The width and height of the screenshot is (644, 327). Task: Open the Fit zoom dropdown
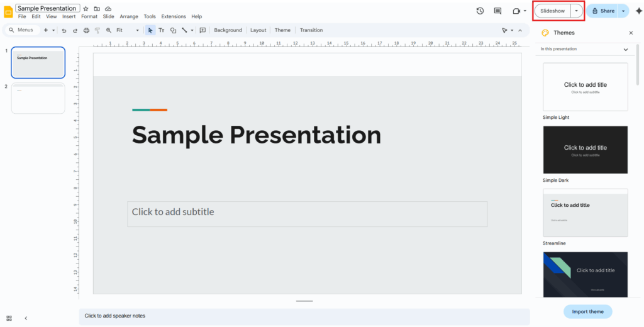click(x=128, y=30)
